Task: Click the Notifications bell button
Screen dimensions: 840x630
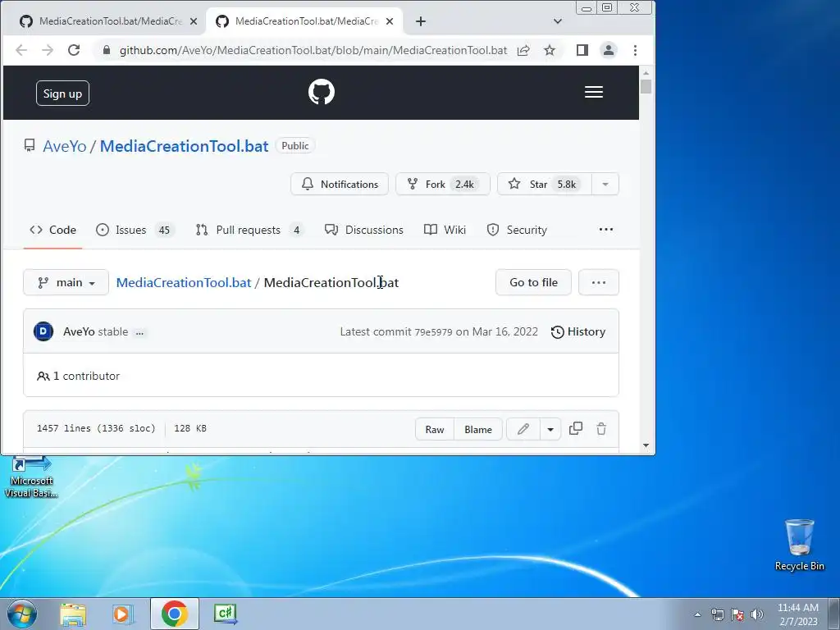Action: pos(340,184)
